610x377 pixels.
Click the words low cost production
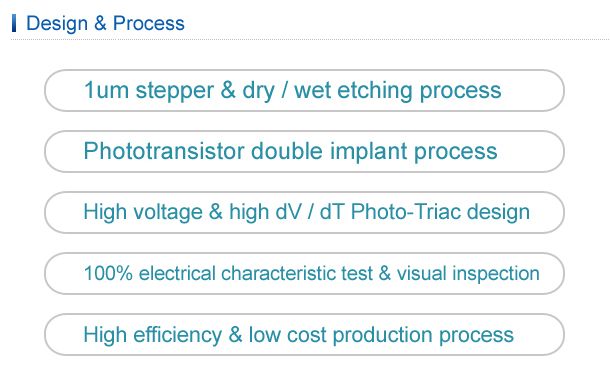coord(340,335)
